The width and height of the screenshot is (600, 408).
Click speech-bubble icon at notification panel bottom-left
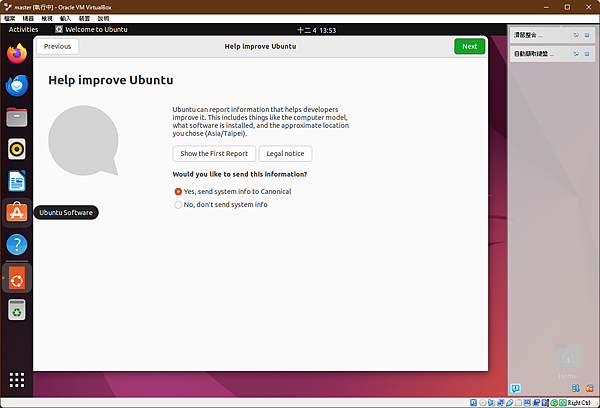point(515,388)
